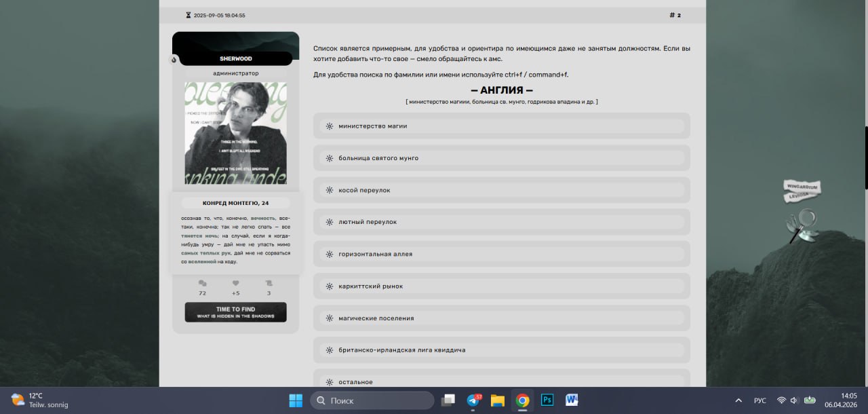
Task: Click the hourglass icon beside the post timestamp
Action: pyautogui.click(x=188, y=14)
